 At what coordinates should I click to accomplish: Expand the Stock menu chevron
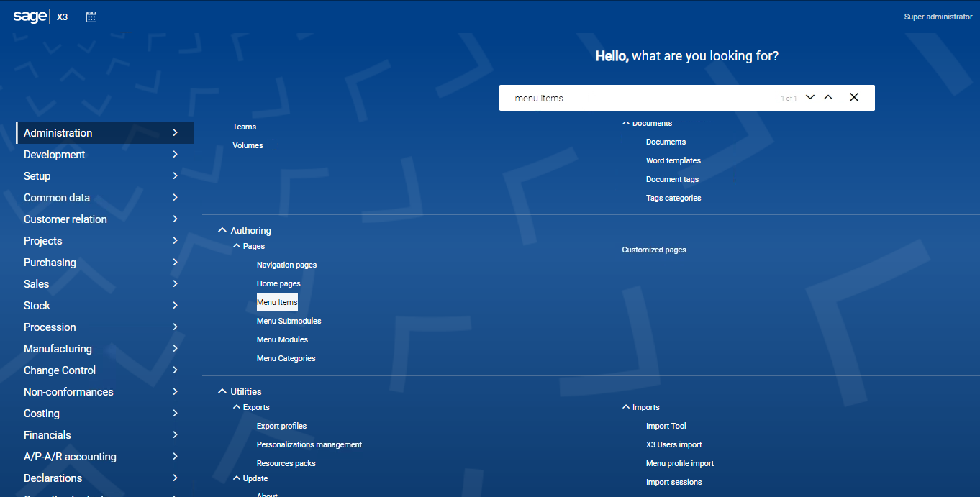pos(175,306)
